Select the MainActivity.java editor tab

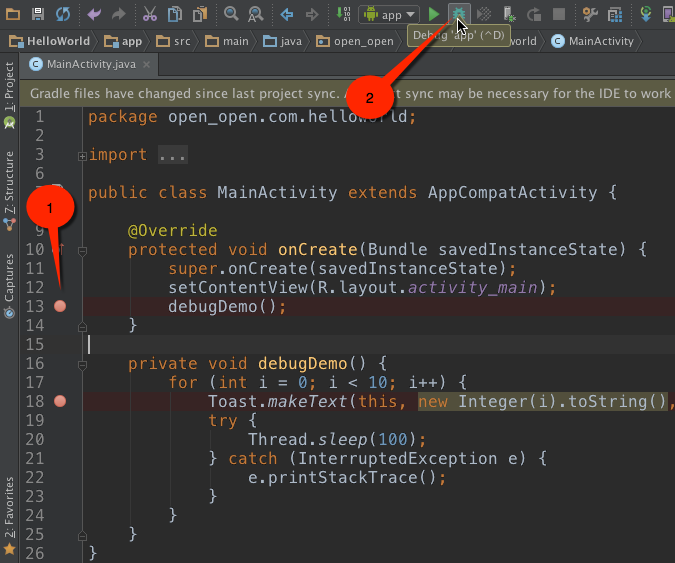click(x=83, y=65)
